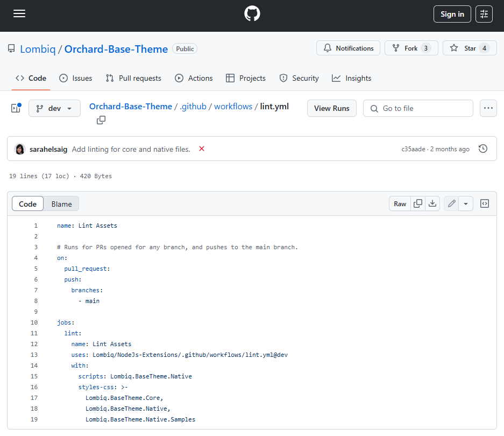The image size is (504, 436).
Task: Fork the repository
Action: pos(411,48)
